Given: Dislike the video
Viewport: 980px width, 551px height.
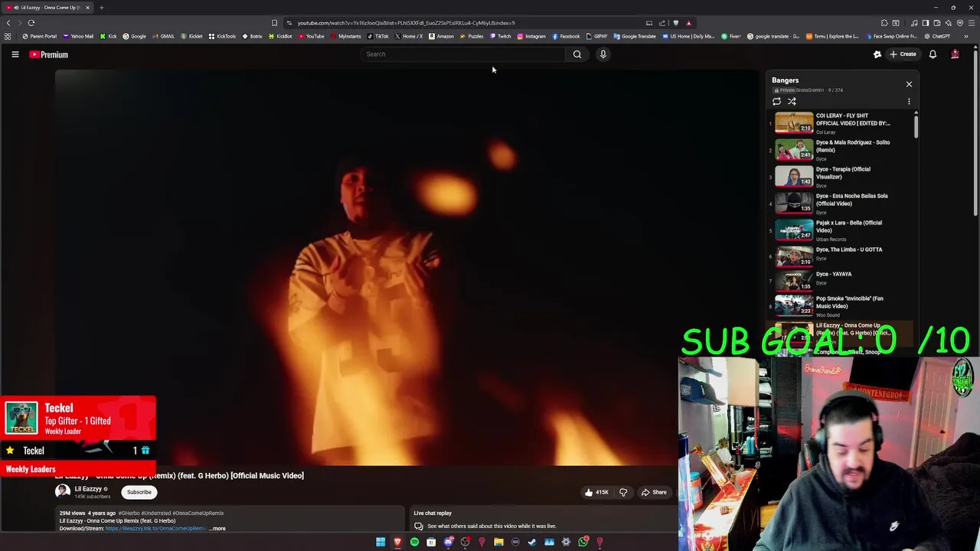Looking at the screenshot, I should pos(623,492).
